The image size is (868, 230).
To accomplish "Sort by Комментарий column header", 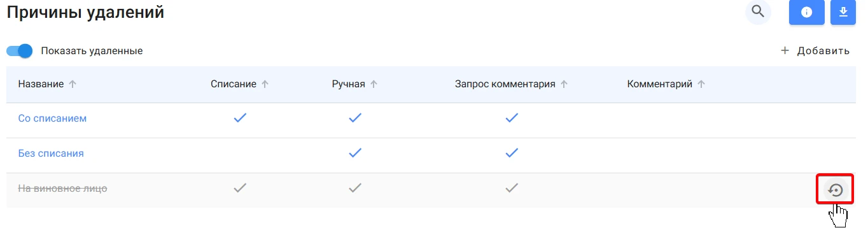I will 660,84.
